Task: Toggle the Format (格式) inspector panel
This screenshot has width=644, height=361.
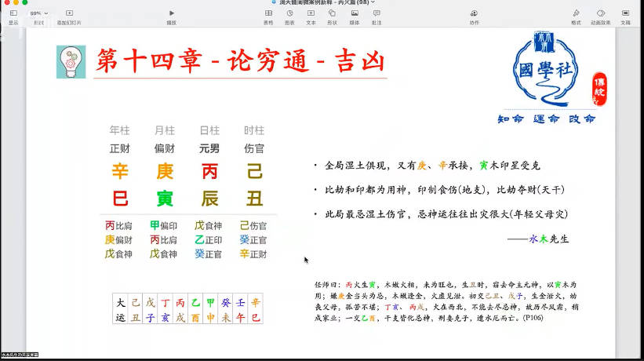Action: pyautogui.click(x=576, y=14)
